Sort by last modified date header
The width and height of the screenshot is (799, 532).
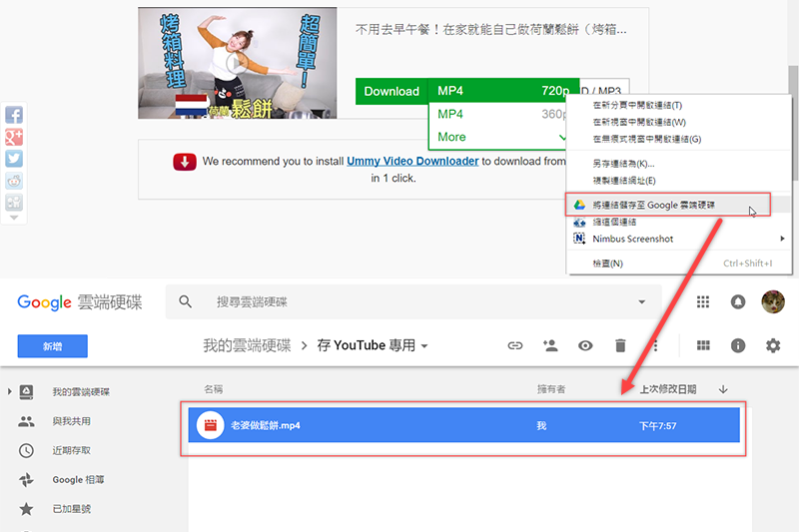coord(667,389)
